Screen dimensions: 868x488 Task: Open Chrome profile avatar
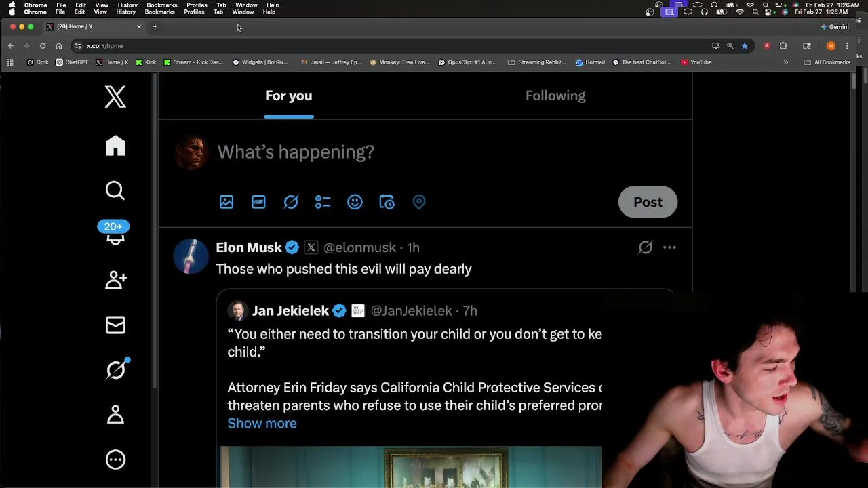click(831, 46)
